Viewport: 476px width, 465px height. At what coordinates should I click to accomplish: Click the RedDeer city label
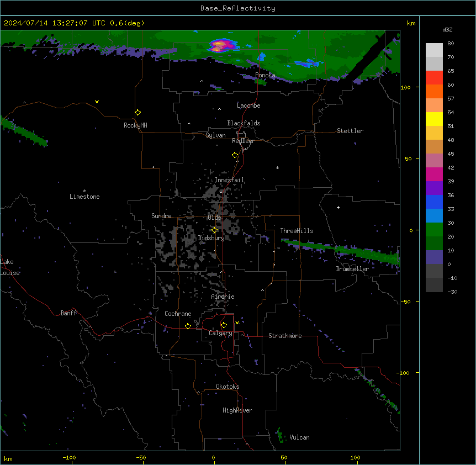tap(244, 141)
